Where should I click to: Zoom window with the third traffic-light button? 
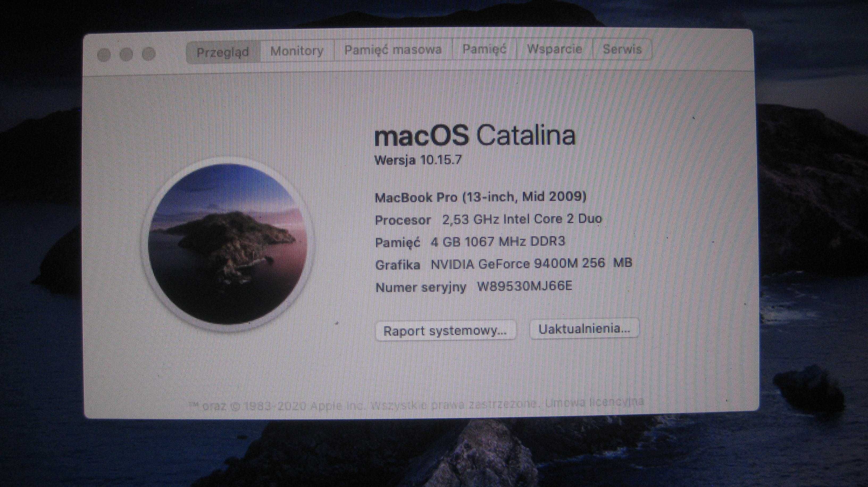click(148, 53)
